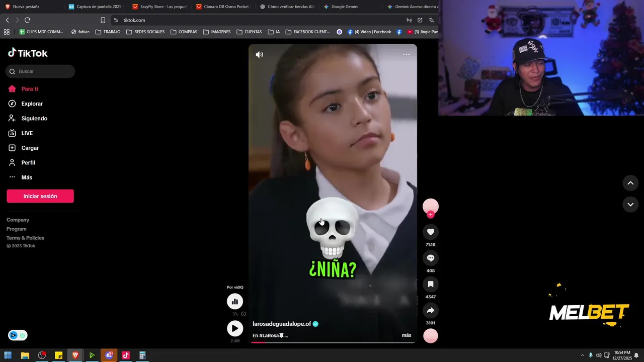Image resolution: width=644 pixels, height=362 pixels.
Task: Expand the caption with más
Action: (407, 335)
